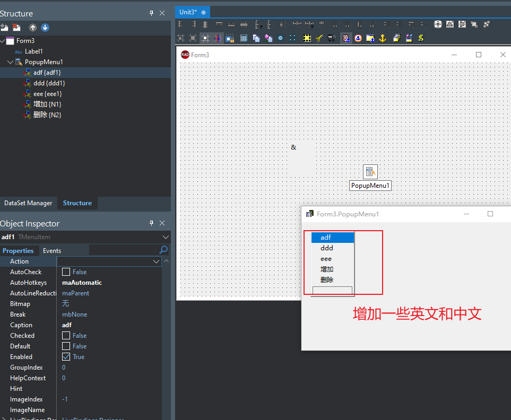Click the AutoHotkeys value maAutomatic

[x=82, y=283]
